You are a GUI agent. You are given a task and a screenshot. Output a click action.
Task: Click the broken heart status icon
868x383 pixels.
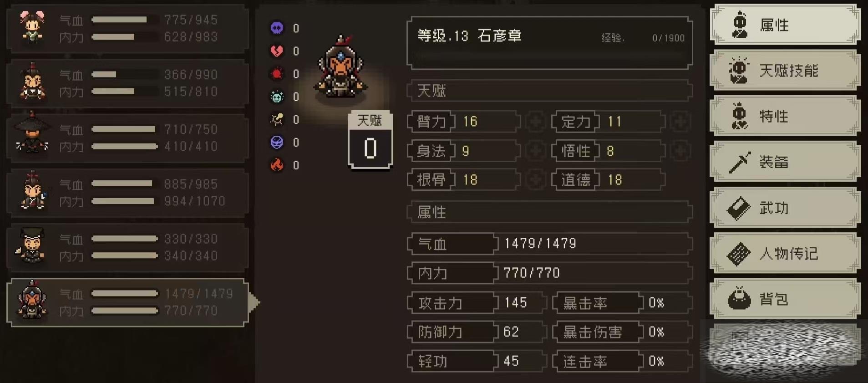[277, 51]
